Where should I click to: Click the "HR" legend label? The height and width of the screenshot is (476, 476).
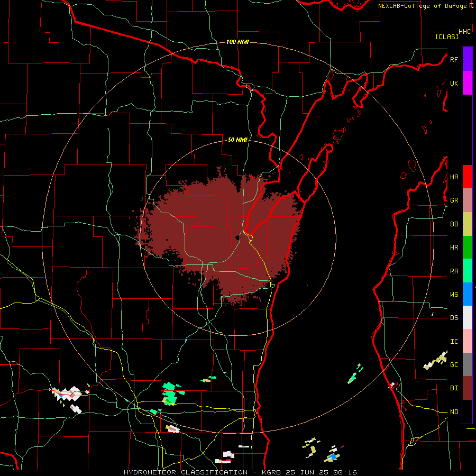pos(454,248)
